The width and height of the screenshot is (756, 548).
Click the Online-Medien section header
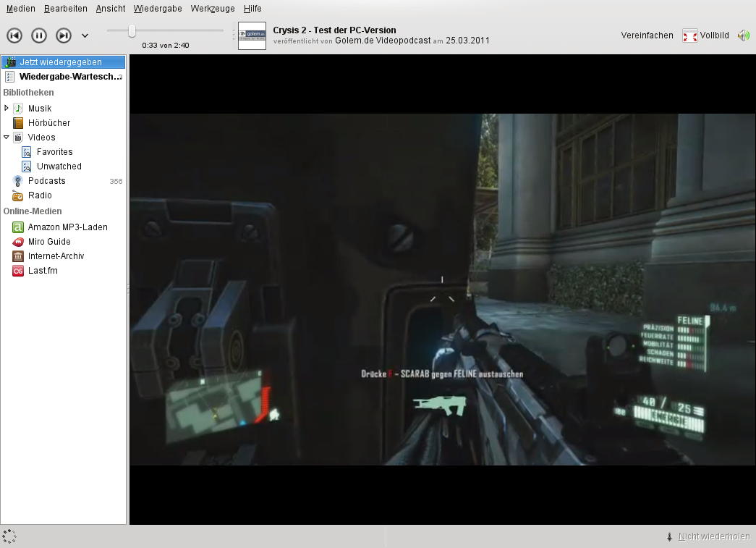33,211
